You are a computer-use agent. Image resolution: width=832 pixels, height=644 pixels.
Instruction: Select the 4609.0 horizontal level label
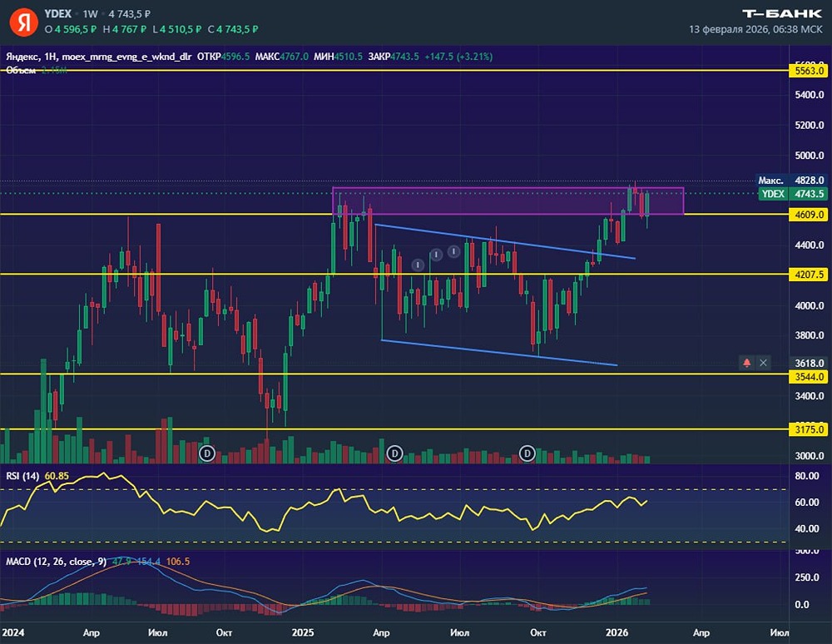click(x=808, y=215)
